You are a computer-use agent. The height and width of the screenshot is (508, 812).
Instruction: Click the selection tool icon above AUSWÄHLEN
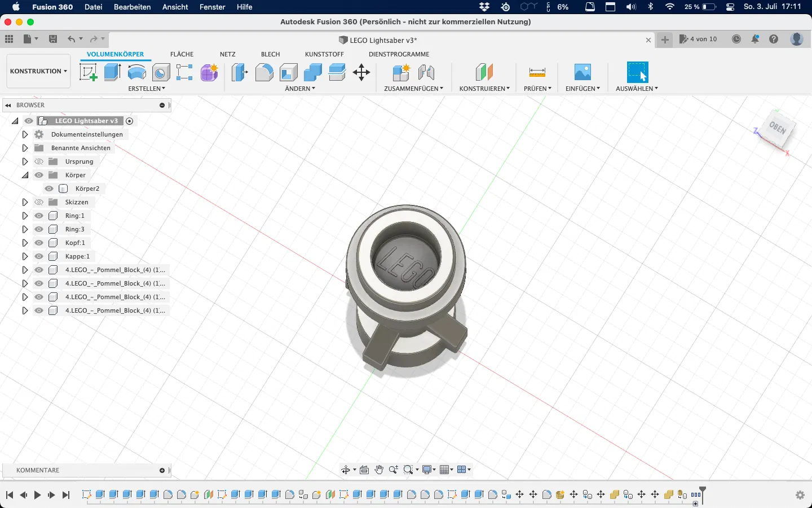pyautogui.click(x=637, y=72)
